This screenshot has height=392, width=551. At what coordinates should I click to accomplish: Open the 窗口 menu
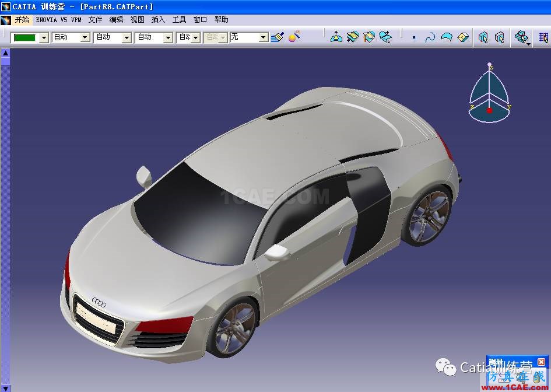[200, 20]
